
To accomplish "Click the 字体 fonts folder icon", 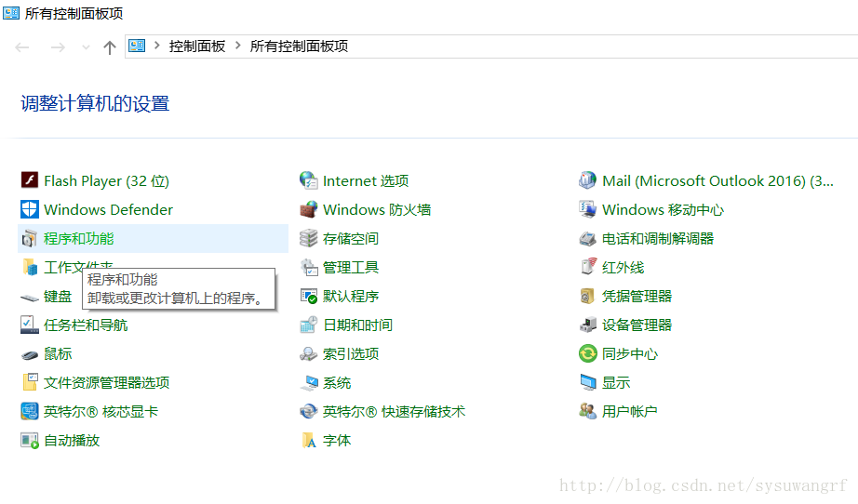I will (309, 440).
